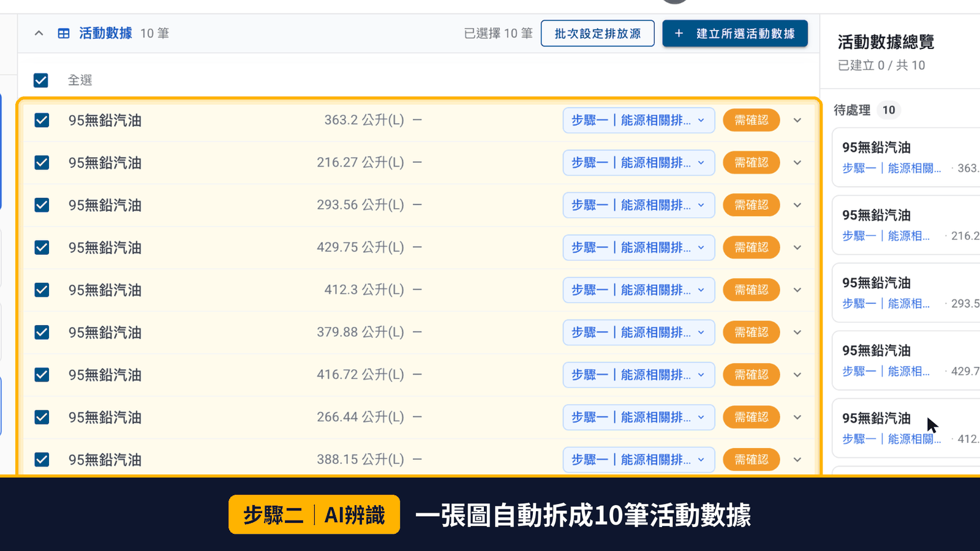Uncheck the 412.3 公升 row checkbox
The width and height of the screenshot is (980, 551).
(x=42, y=290)
